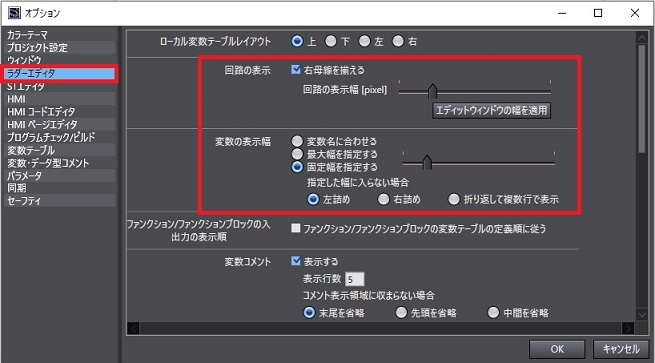Select 最大幅を指定する radio option
Image resolution: width=655 pixels, height=363 pixels.
(297, 154)
